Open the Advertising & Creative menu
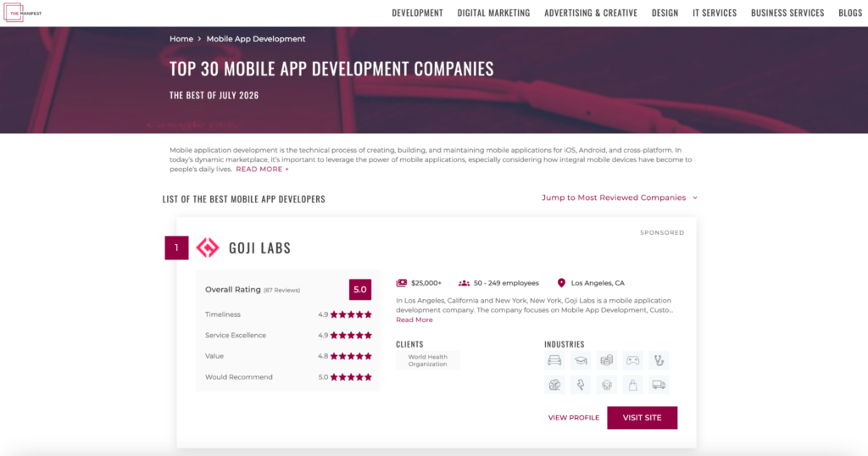This screenshot has width=868, height=456. [591, 13]
